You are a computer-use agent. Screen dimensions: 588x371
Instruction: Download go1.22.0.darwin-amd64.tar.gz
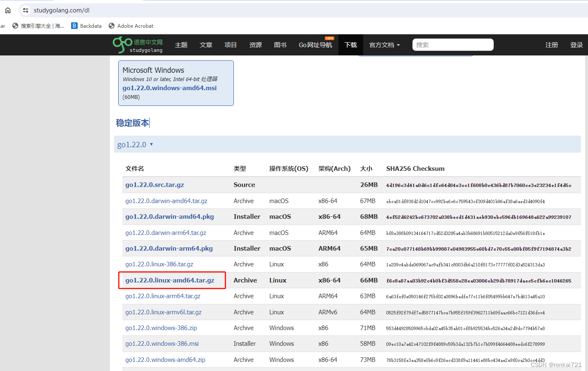[166, 201]
